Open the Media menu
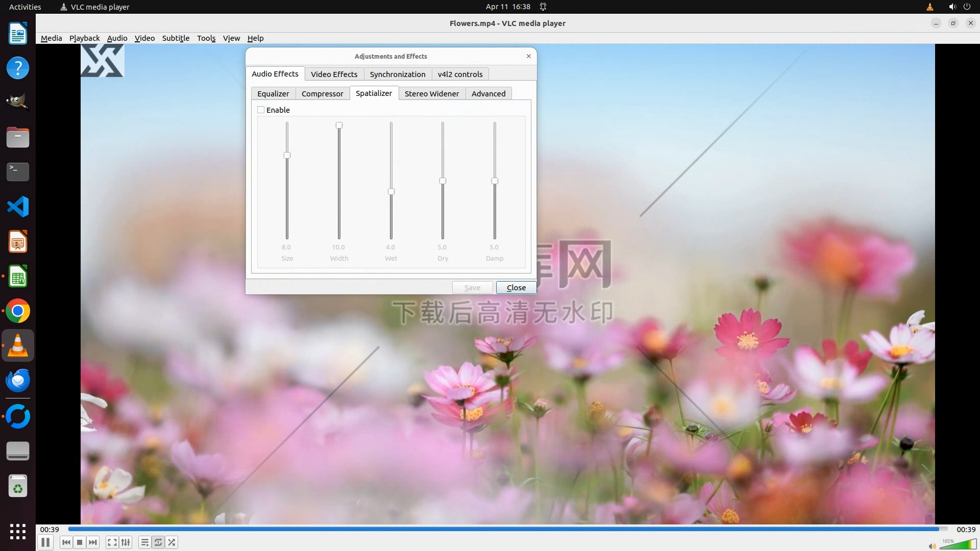This screenshot has height=551, width=980. pyautogui.click(x=51, y=38)
